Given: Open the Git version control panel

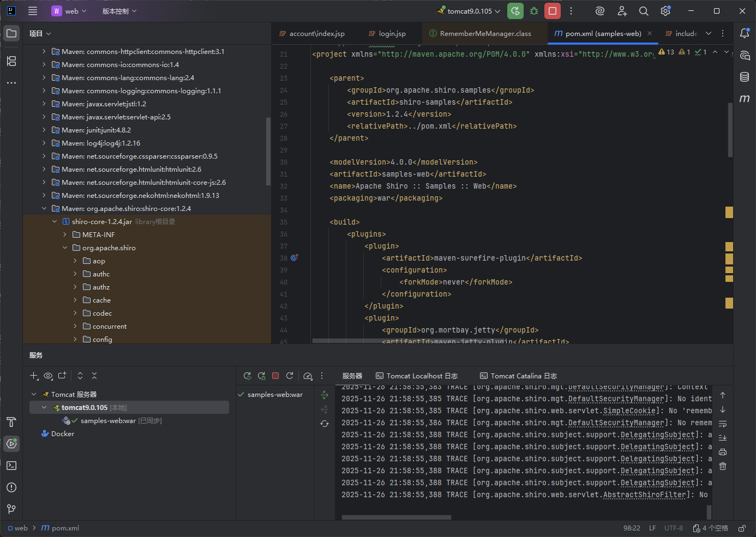Looking at the screenshot, I should (11, 509).
